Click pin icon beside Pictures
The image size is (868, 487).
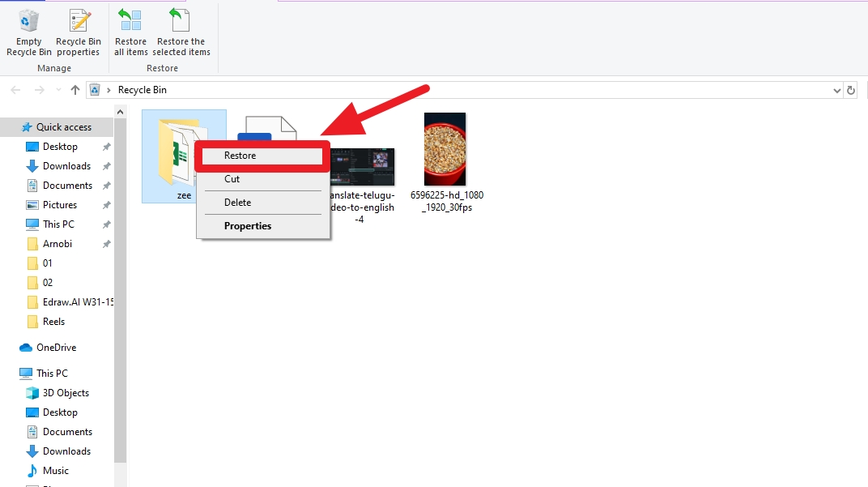coord(106,205)
